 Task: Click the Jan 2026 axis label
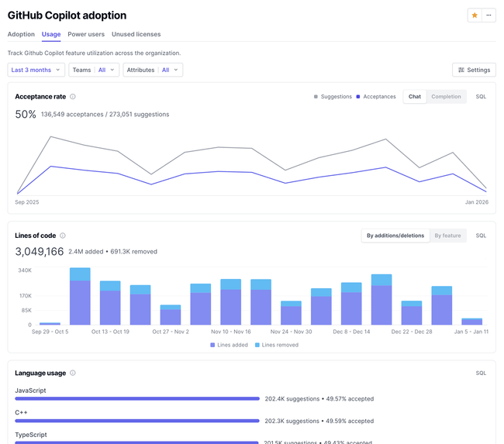coord(477,202)
